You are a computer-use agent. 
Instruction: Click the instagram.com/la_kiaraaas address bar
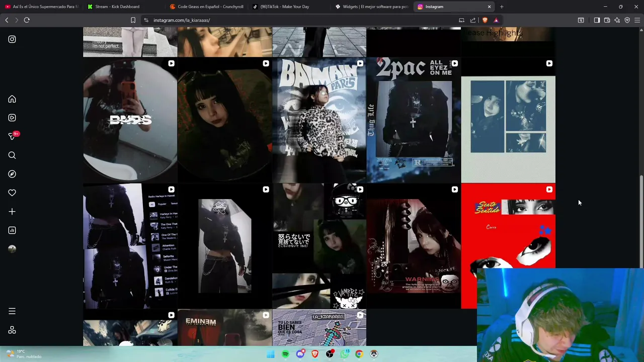(302, 20)
